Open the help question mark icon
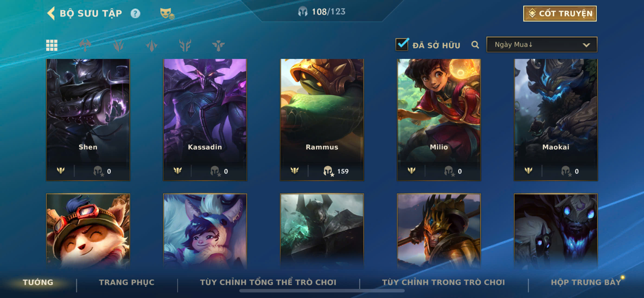 coord(136,13)
